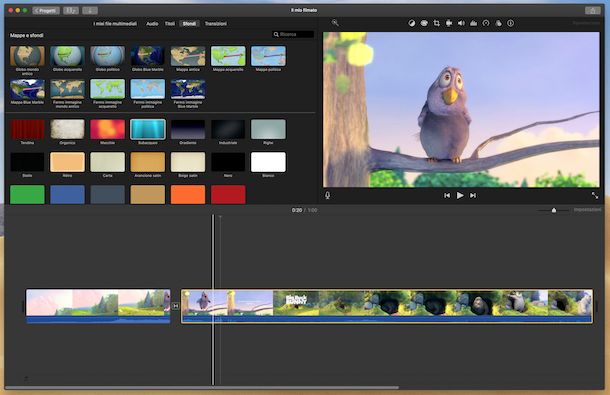This screenshot has height=395, width=610.
Task: Select the Subacqueo background
Action: click(x=148, y=129)
